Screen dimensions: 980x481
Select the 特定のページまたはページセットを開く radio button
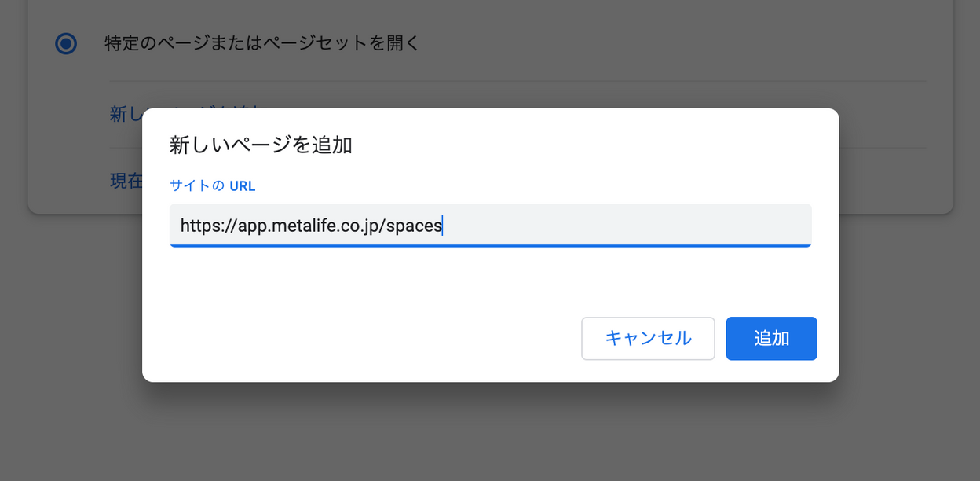click(x=66, y=43)
